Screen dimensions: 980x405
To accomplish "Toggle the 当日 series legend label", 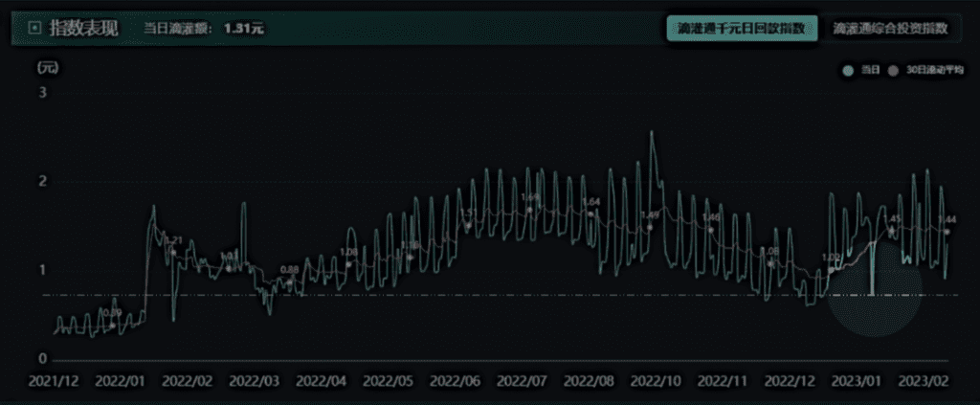I will tap(869, 71).
